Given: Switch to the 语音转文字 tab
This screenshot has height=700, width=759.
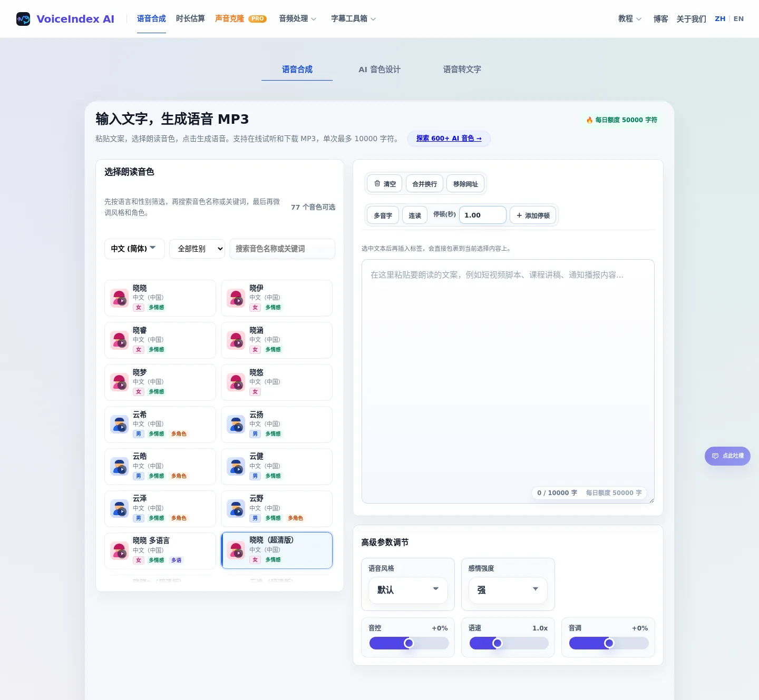Looking at the screenshot, I should [x=462, y=70].
